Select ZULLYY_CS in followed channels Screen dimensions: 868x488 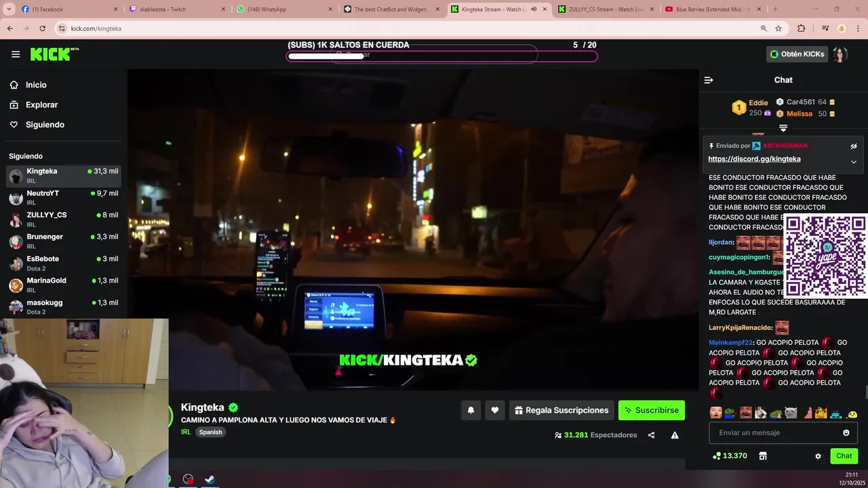[x=64, y=220]
